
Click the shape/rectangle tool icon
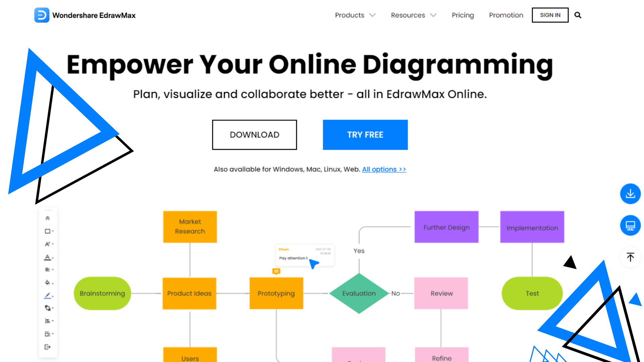(x=48, y=230)
